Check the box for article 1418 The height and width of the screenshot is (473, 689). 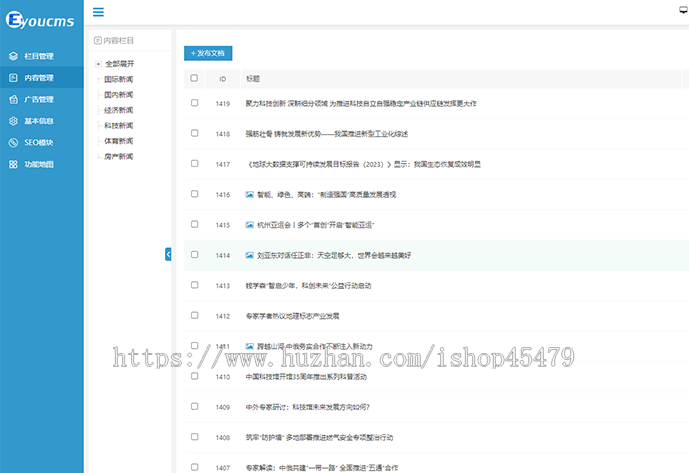coord(195,133)
